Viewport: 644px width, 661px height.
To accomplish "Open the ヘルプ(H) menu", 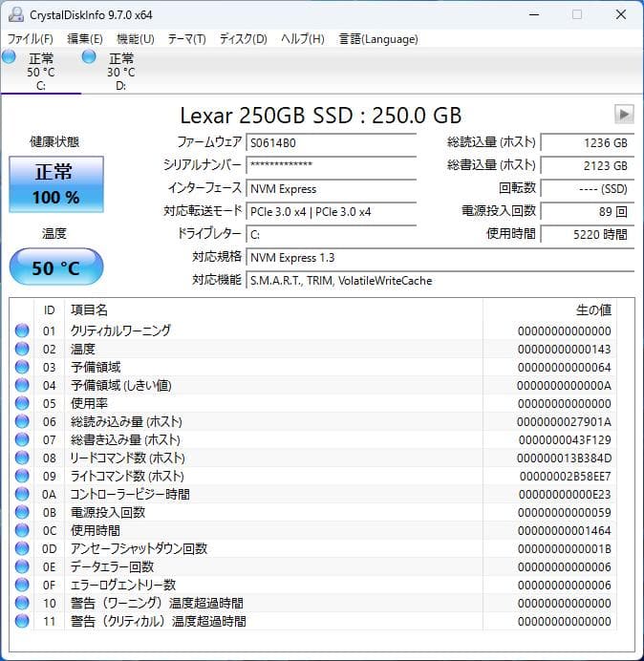I will pyautogui.click(x=303, y=39).
